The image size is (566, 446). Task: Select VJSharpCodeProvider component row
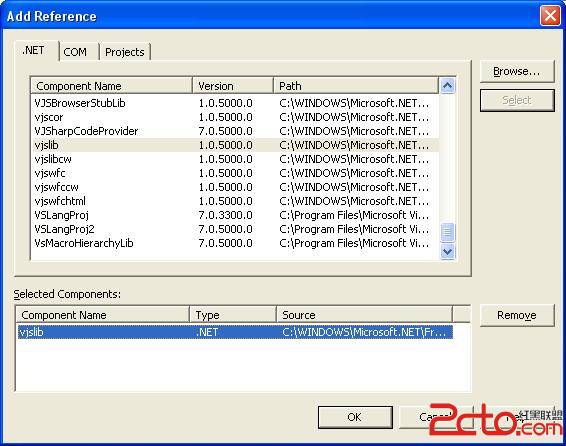235,131
